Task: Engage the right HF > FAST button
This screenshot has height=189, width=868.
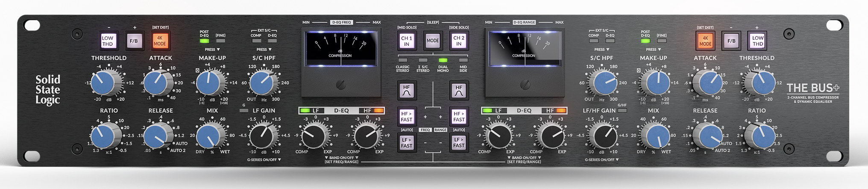Action: pyautogui.click(x=459, y=117)
